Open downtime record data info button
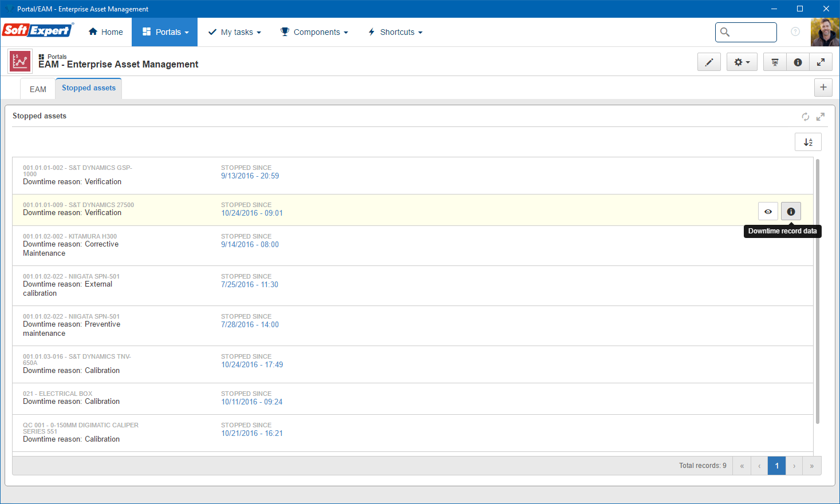The height and width of the screenshot is (504, 840). point(791,212)
